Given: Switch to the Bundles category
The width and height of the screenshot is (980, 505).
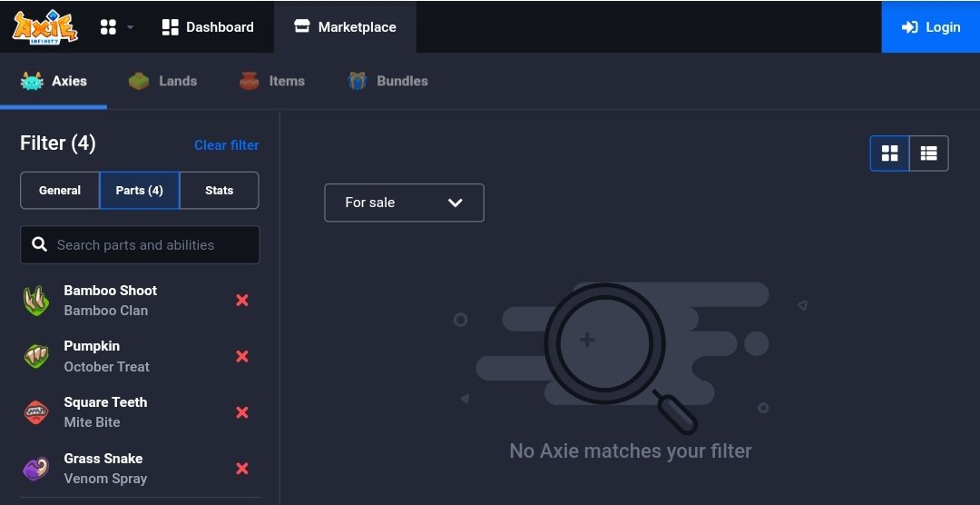Looking at the screenshot, I should click(x=387, y=82).
